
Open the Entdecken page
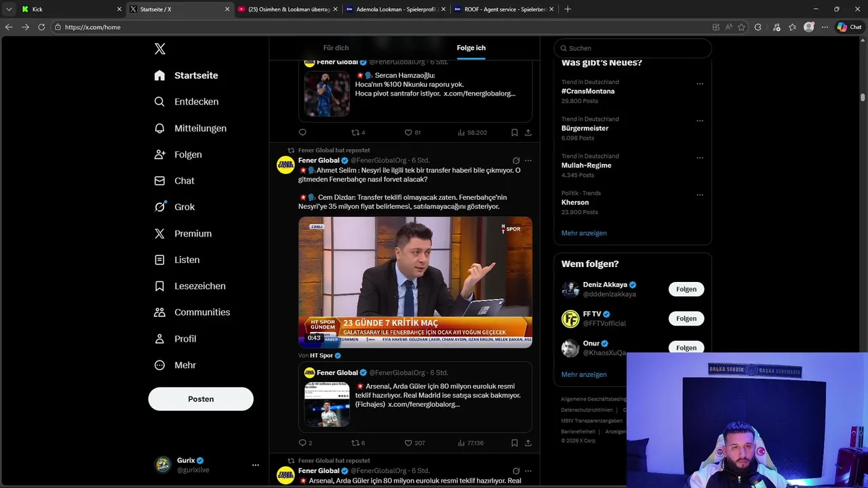point(186,102)
